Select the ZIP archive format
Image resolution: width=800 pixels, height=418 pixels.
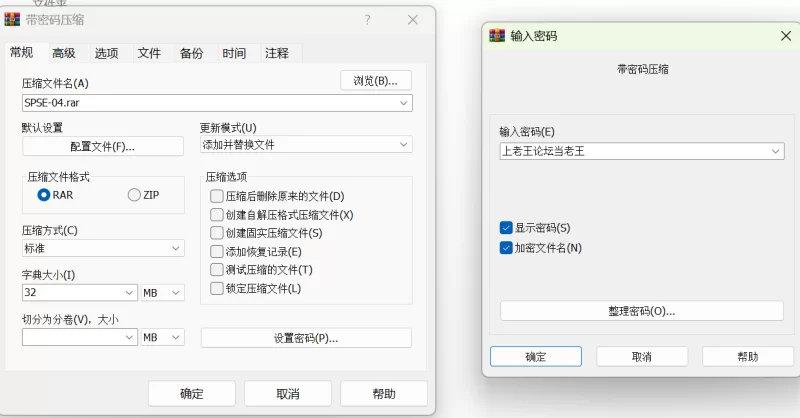tap(134, 195)
